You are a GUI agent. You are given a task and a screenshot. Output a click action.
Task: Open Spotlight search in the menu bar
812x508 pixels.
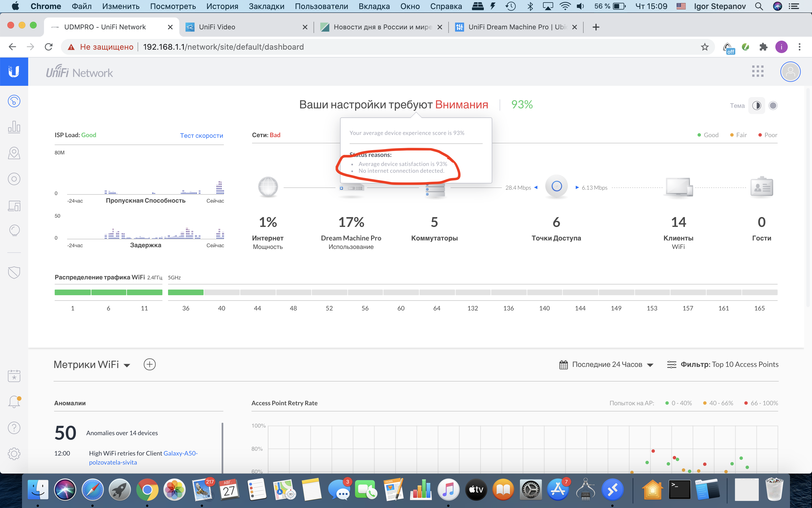pyautogui.click(x=759, y=6)
